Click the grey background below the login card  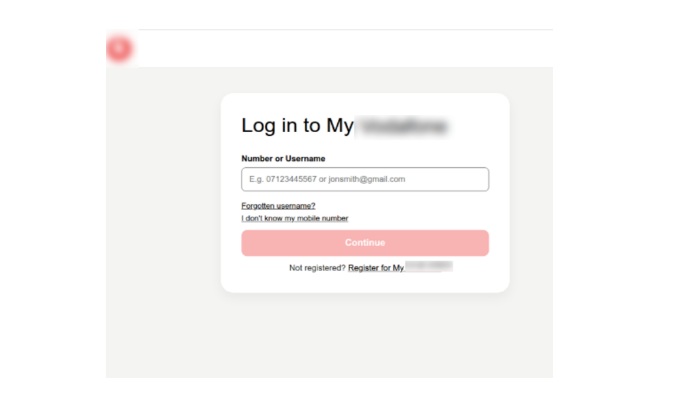tap(365, 335)
